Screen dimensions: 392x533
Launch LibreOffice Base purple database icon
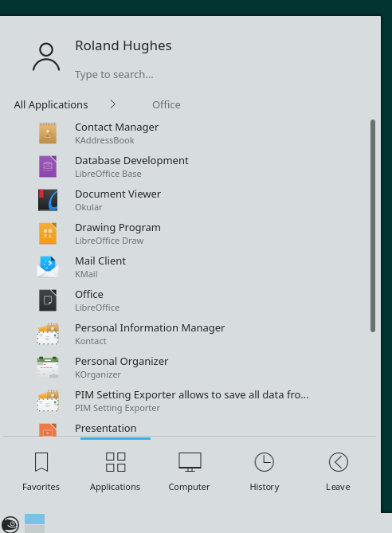click(48, 167)
